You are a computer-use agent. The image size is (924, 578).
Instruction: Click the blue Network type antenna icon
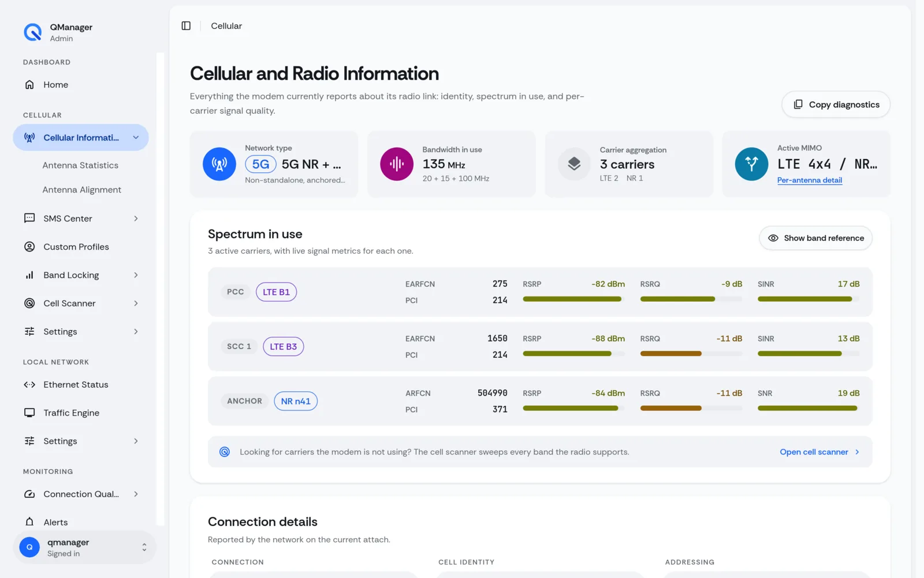(219, 164)
